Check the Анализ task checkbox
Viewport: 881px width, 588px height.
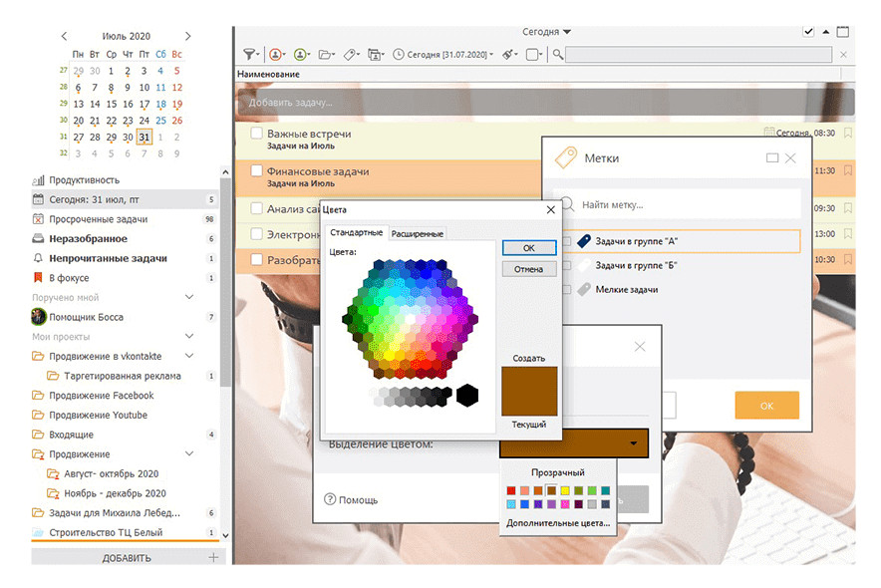(x=256, y=208)
